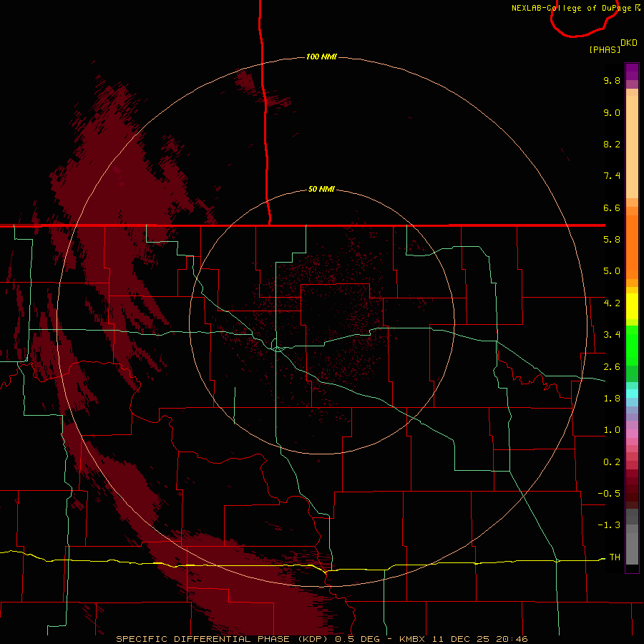Click the 4.2 value on color scale
Image resolution: width=644 pixels, height=644 pixels.
[x=612, y=303]
